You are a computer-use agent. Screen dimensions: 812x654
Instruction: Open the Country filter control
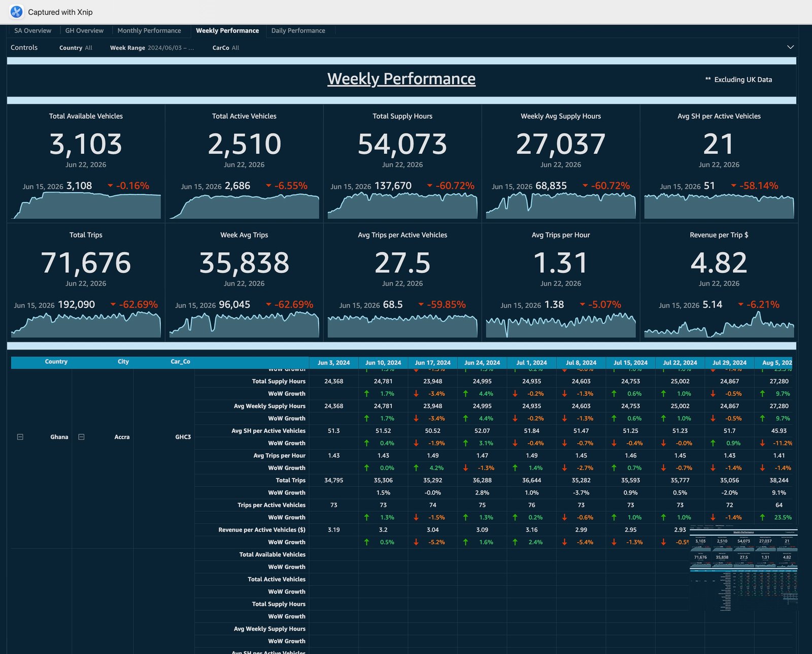pyautogui.click(x=76, y=48)
